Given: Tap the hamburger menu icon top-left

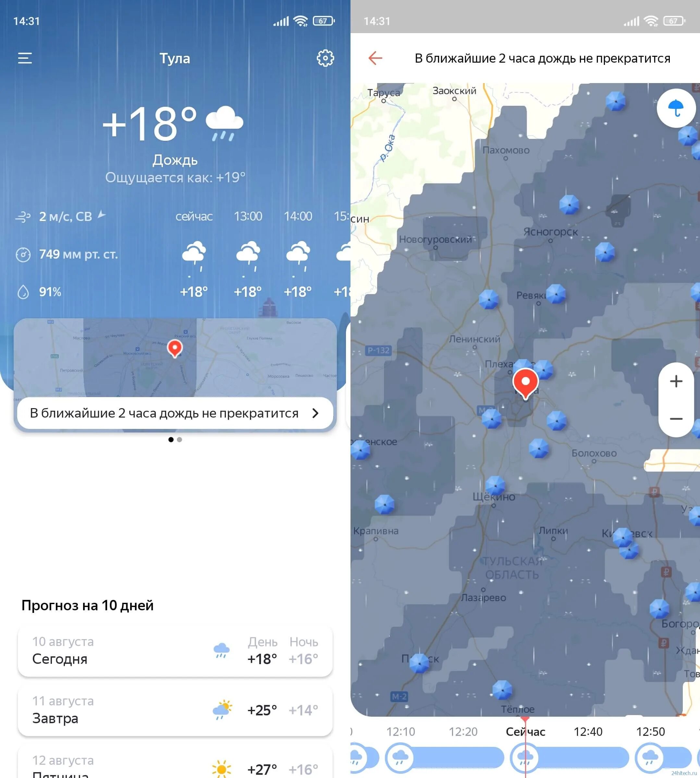Looking at the screenshot, I should click(25, 58).
